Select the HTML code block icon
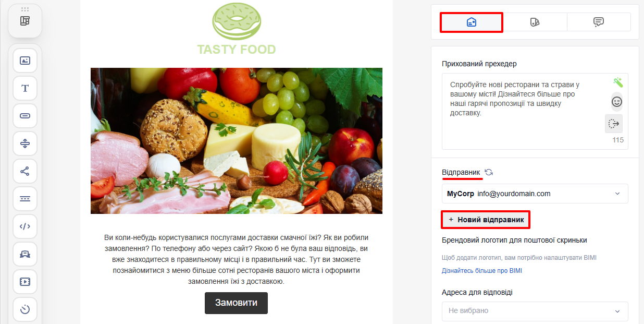Image resolution: width=644 pixels, height=324 pixels. point(25,226)
